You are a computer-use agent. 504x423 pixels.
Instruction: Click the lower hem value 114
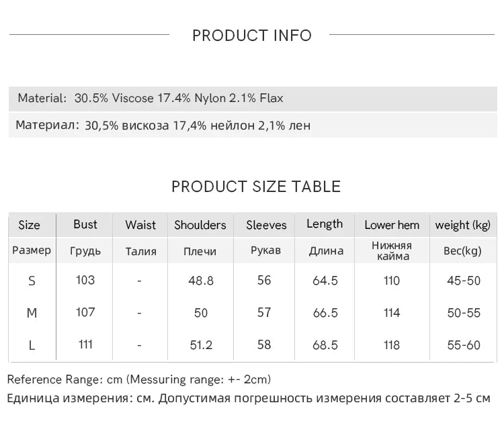[392, 313]
